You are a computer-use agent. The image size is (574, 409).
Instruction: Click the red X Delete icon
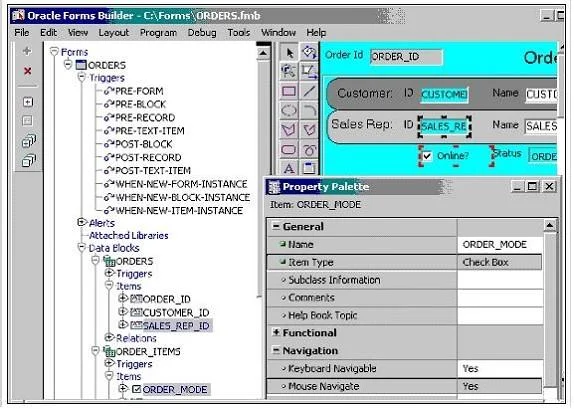pyautogui.click(x=27, y=71)
